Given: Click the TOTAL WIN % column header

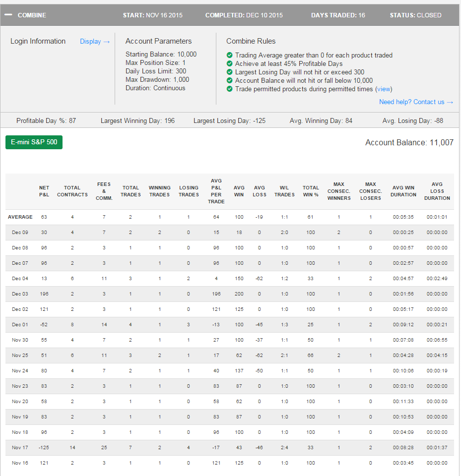Looking at the screenshot, I should pyautogui.click(x=311, y=191).
